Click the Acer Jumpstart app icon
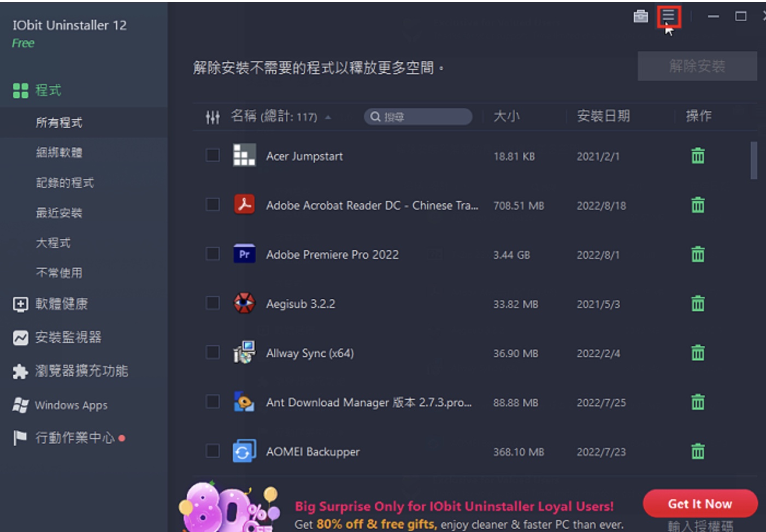The image size is (766, 532). 244,155
